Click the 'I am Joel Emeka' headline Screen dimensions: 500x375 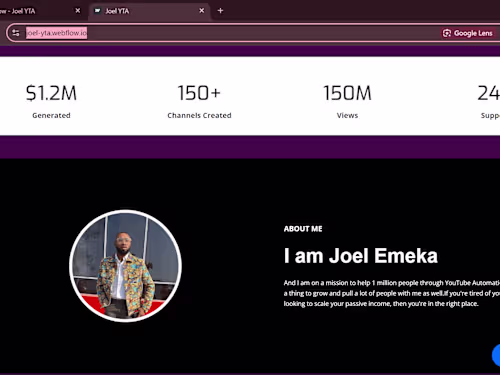click(361, 256)
